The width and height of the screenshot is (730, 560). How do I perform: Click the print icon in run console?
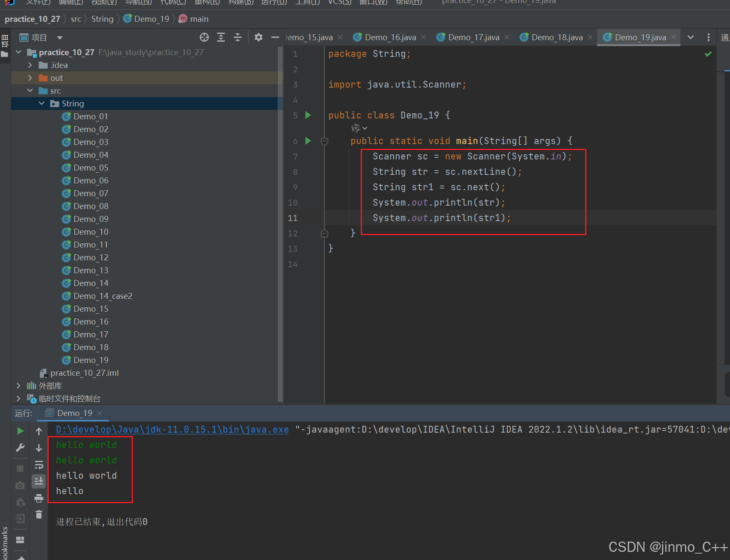point(39,498)
